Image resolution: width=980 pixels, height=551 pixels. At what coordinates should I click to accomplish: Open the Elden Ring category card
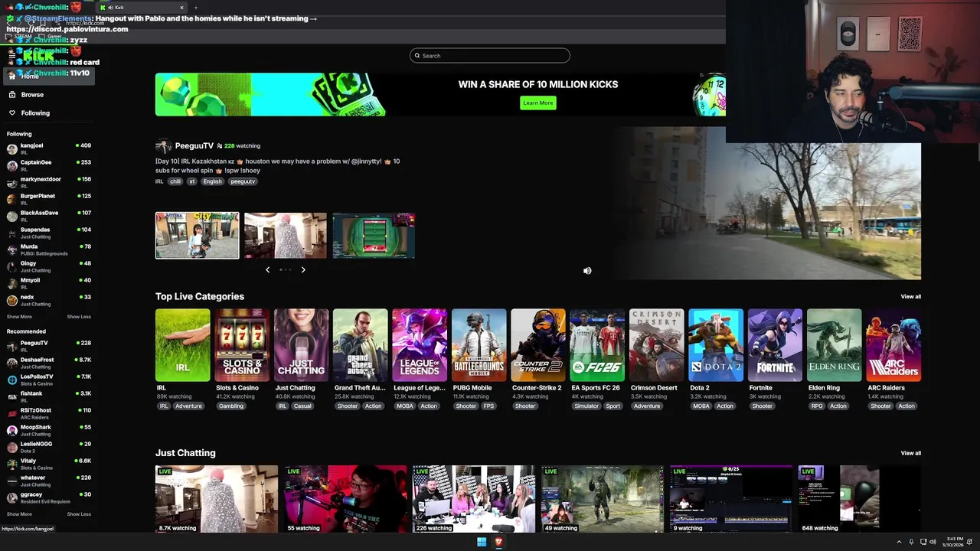835,345
